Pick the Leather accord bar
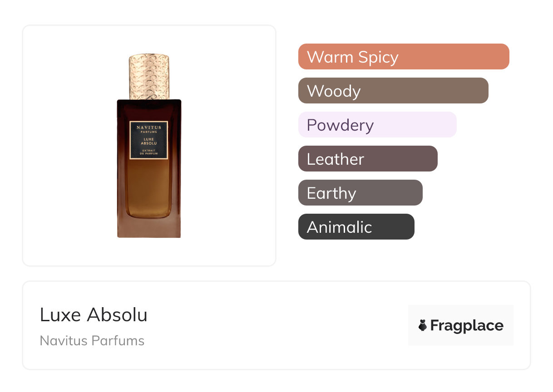The image size is (553, 392). coord(367,159)
